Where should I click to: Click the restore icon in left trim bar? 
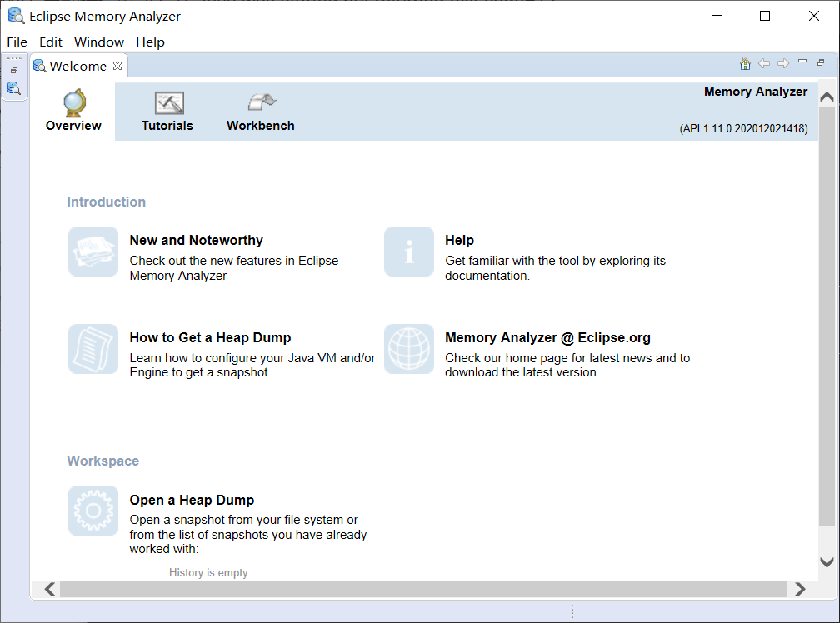(14, 70)
